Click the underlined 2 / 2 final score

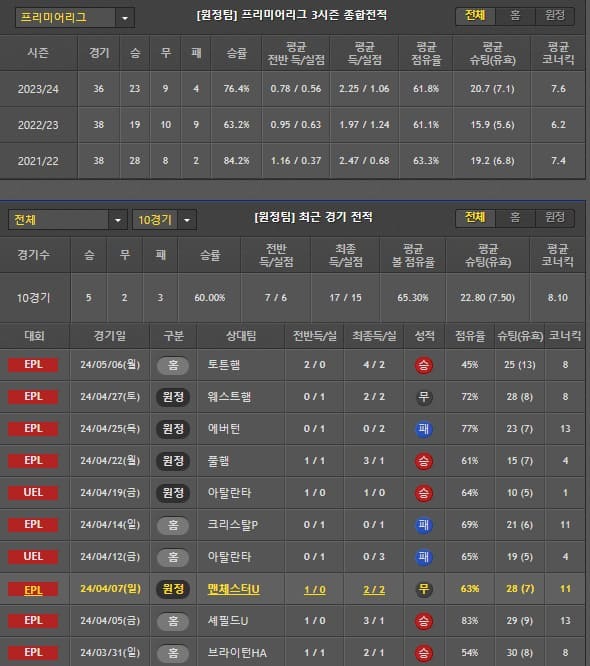click(x=374, y=590)
